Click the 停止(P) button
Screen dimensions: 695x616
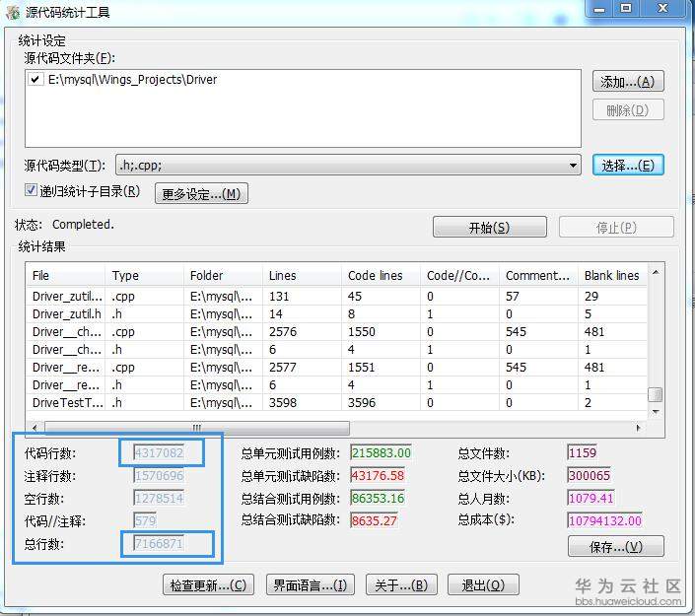coord(616,228)
